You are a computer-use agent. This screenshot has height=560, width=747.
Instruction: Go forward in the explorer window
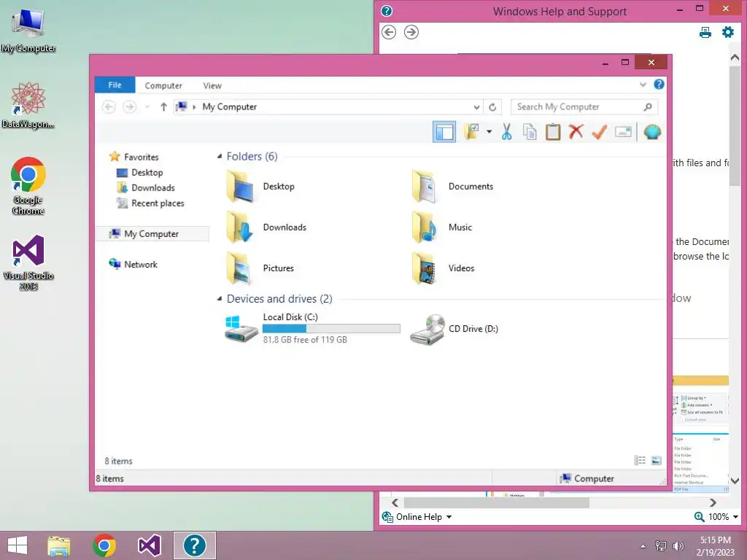point(130,106)
